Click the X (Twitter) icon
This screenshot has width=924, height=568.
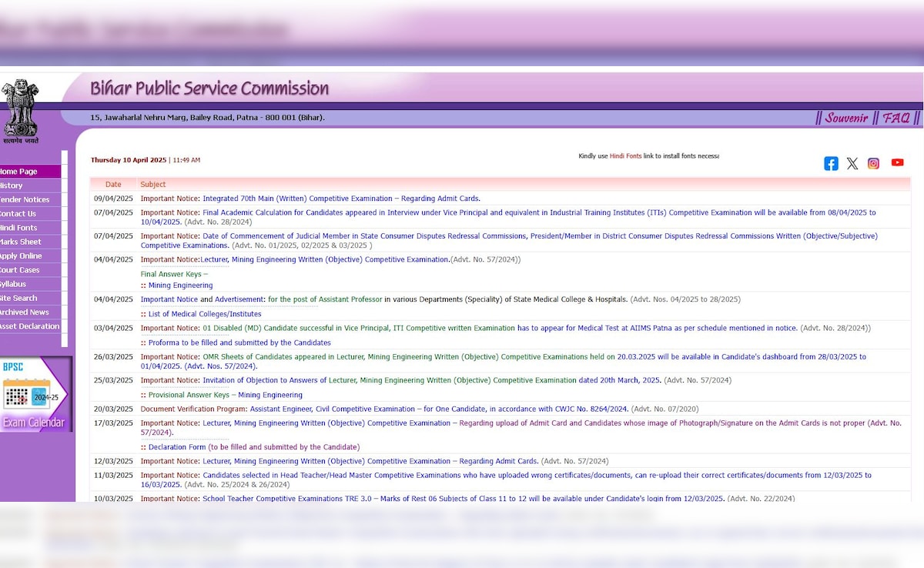[852, 163]
